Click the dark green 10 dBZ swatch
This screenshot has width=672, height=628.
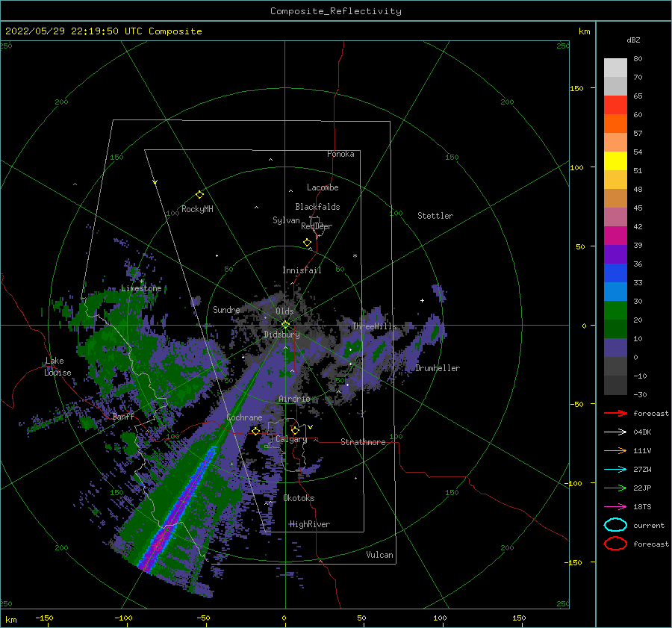[x=615, y=329]
